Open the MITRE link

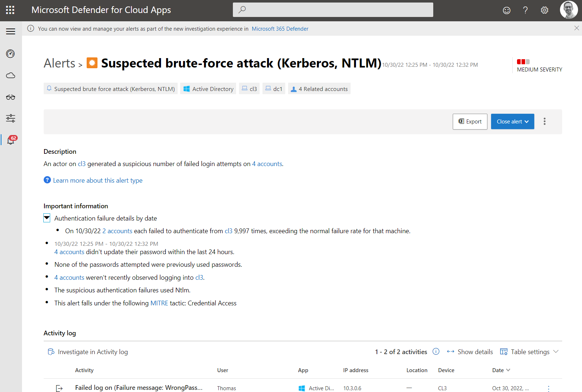pos(159,303)
